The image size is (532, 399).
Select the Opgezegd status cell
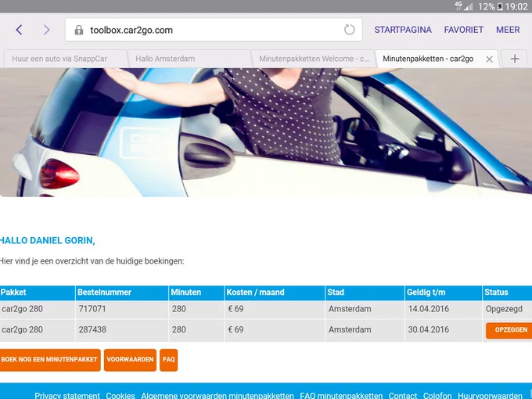pyautogui.click(x=507, y=309)
